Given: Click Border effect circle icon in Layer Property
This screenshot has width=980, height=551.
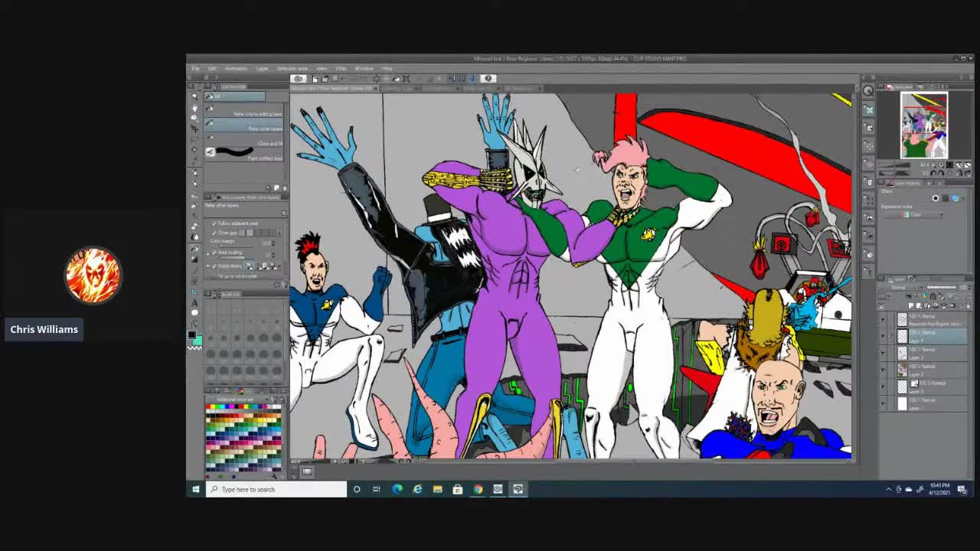Looking at the screenshot, I should pyautogui.click(x=936, y=198).
